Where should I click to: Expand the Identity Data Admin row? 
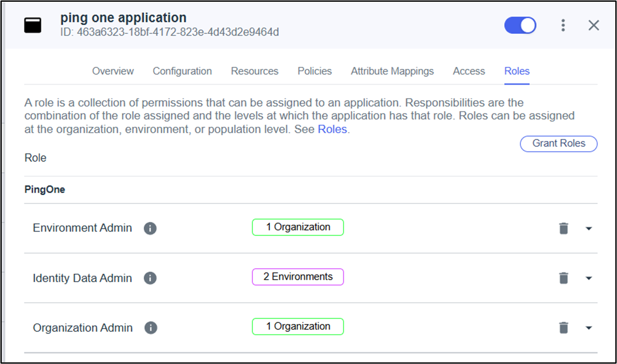click(x=589, y=278)
